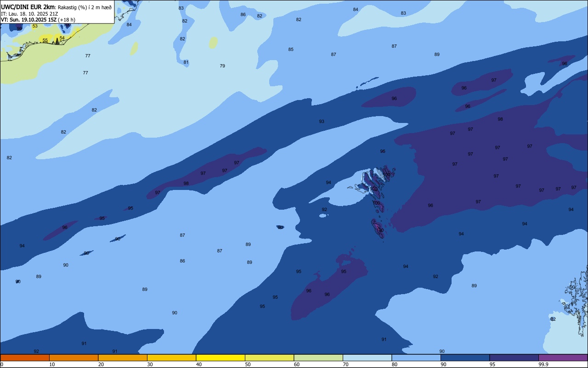The image size is (588, 368).
Task: Click the humidity value '81' on the map
Action: [186, 62]
